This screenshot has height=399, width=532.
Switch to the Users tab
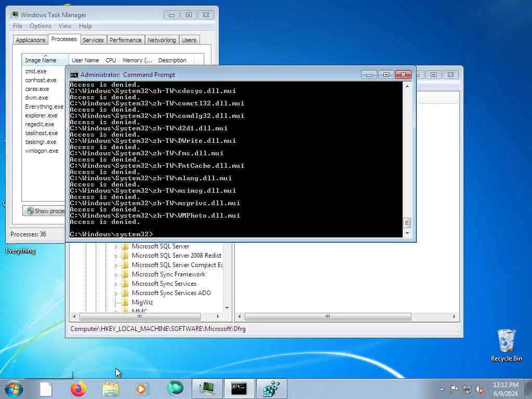click(x=189, y=40)
